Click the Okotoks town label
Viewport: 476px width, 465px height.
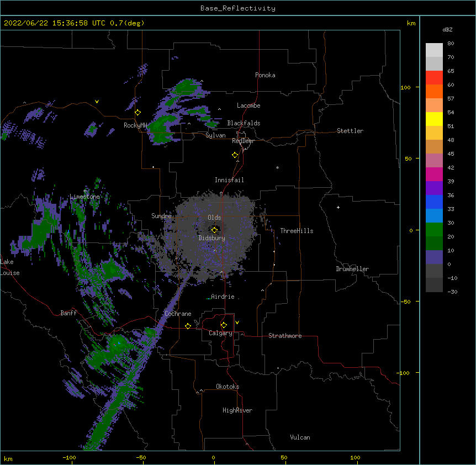pos(228,387)
